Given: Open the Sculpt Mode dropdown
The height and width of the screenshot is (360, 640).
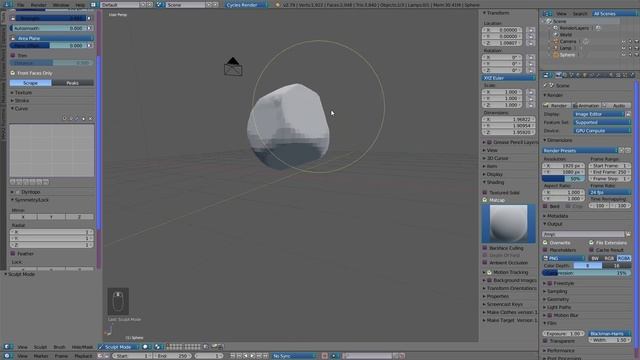Looking at the screenshot, I should (x=118, y=347).
